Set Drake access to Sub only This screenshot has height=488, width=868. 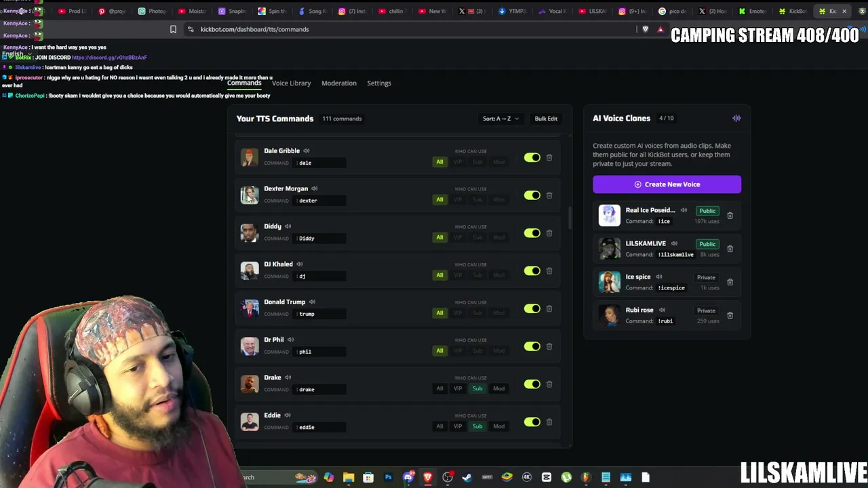(477, 389)
